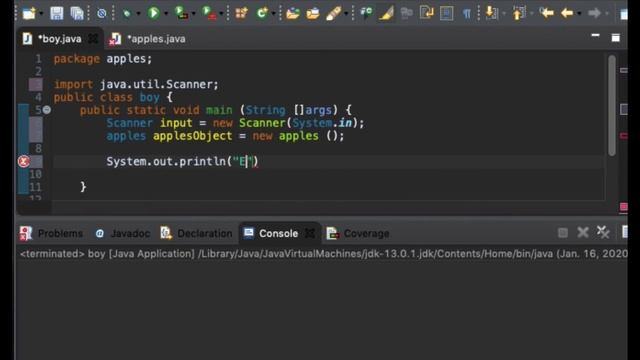Click the editor vertical scrollbar
The width and height of the screenshot is (640, 360).
[611, 105]
